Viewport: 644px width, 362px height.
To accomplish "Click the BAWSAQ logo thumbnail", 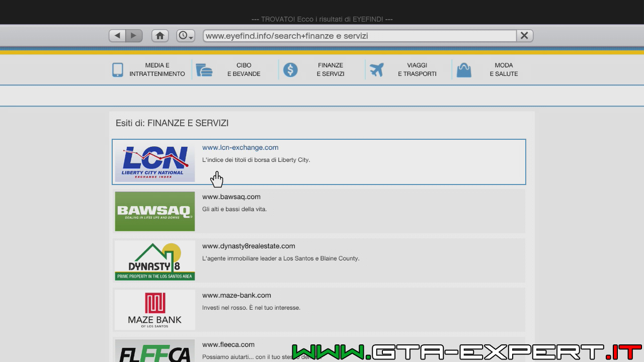I will (x=155, y=211).
